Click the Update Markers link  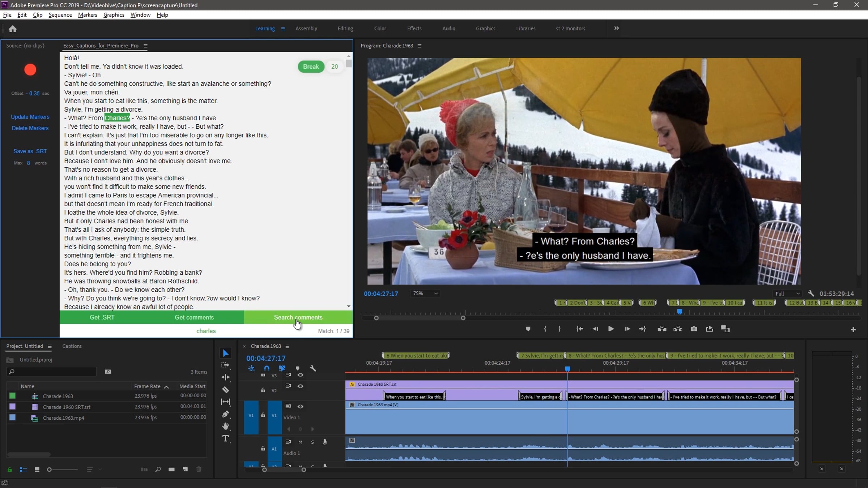tap(30, 117)
